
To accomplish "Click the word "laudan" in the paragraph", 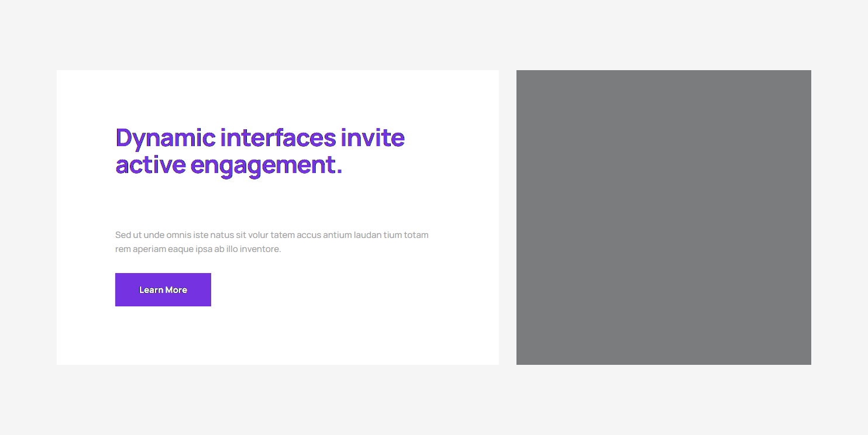I will (368, 235).
